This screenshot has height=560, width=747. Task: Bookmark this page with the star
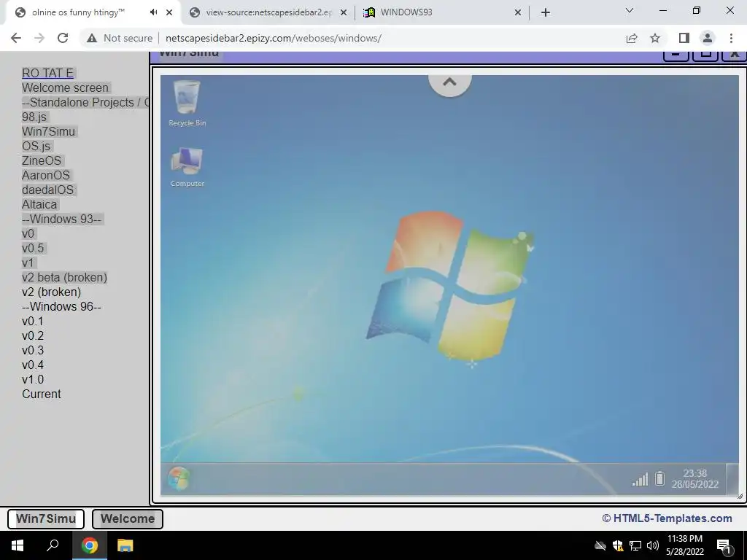click(656, 38)
